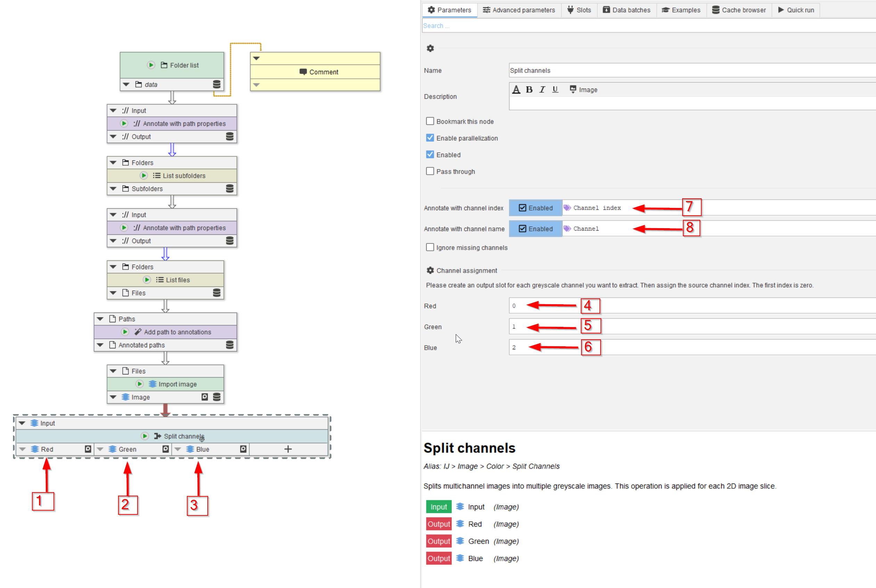Screen dimensions: 876x588
Task: Expand the Comment node top arrow
Action: (256, 58)
